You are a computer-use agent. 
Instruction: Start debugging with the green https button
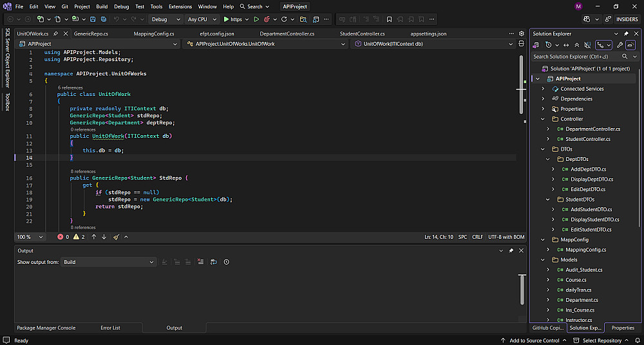pos(232,19)
